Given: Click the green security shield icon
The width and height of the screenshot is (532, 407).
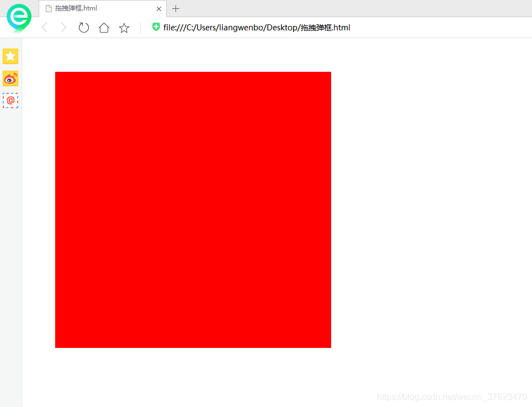Looking at the screenshot, I should coord(156,27).
